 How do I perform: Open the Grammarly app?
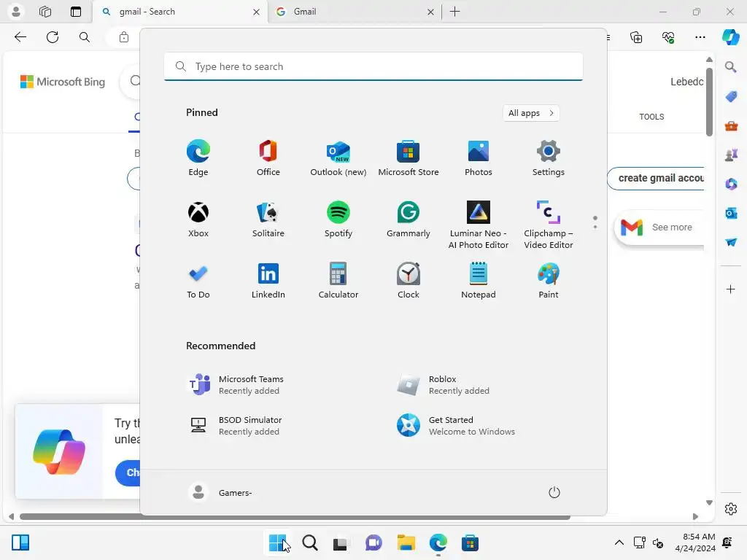click(x=409, y=219)
